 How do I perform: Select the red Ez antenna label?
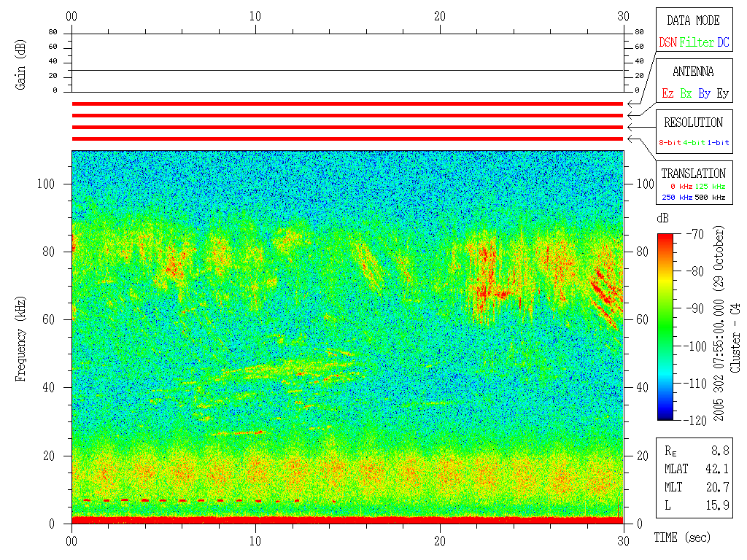tap(667, 93)
